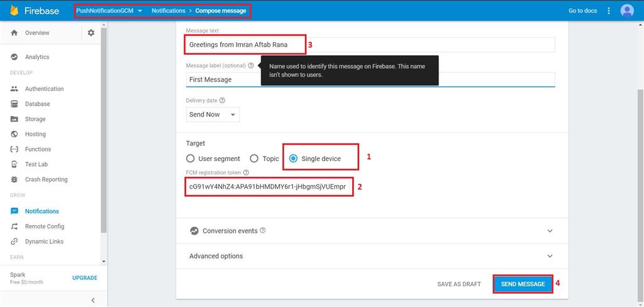Click the Analytics sidebar icon
This screenshot has width=644, height=307.
pyautogui.click(x=14, y=57)
